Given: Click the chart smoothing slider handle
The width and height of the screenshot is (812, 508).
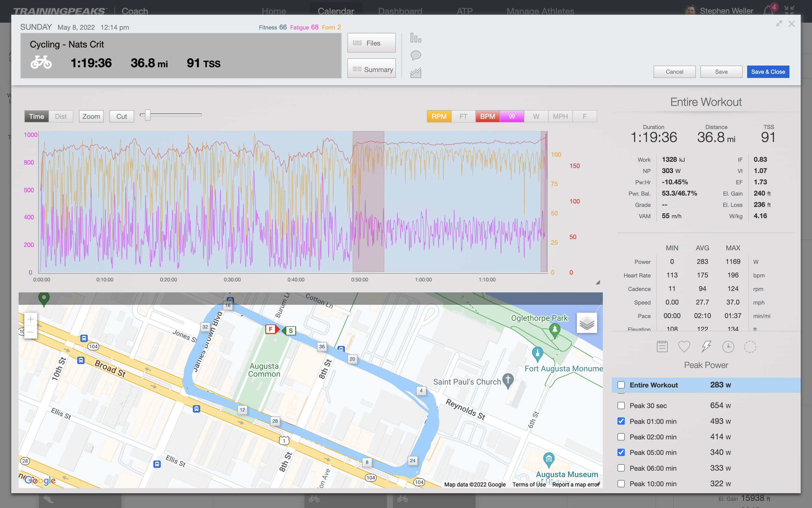Looking at the screenshot, I should [147, 115].
